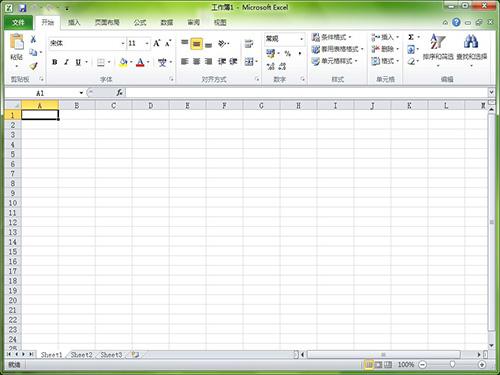This screenshot has width=500, height=375.
Task: Click the Format Painter brush icon
Action: point(33,66)
